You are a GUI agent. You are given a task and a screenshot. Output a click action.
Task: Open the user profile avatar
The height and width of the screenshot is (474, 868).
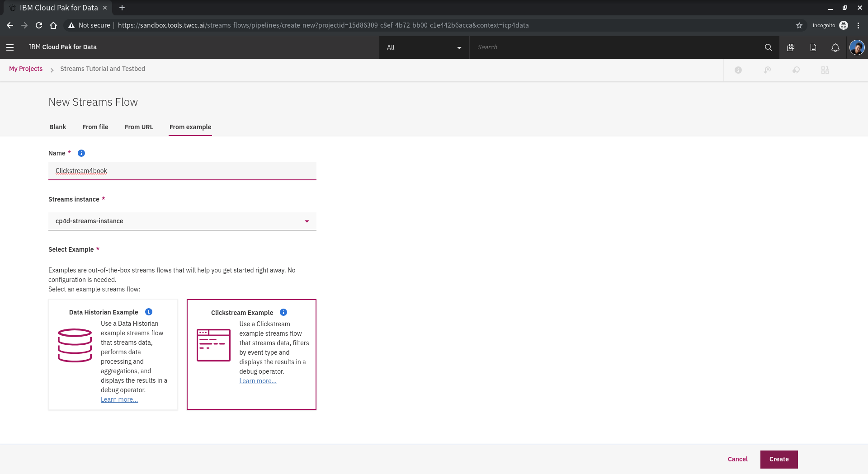857,47
